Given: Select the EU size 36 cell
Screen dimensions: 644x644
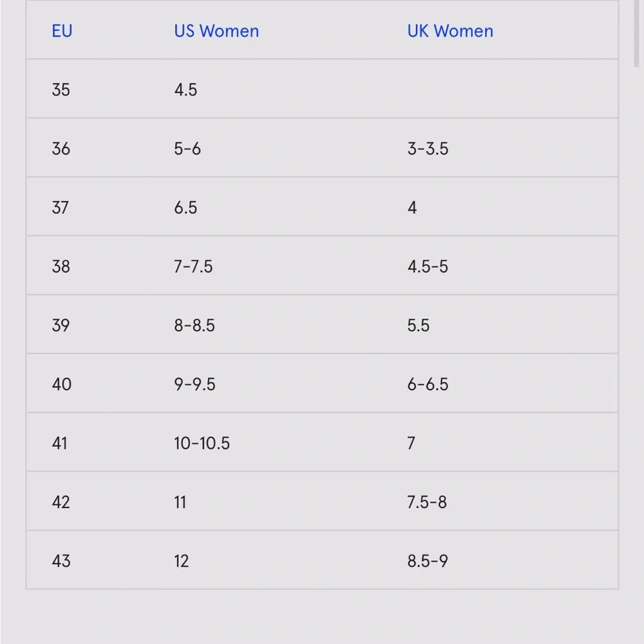Looking at the screenshot, I should (61, 148).
